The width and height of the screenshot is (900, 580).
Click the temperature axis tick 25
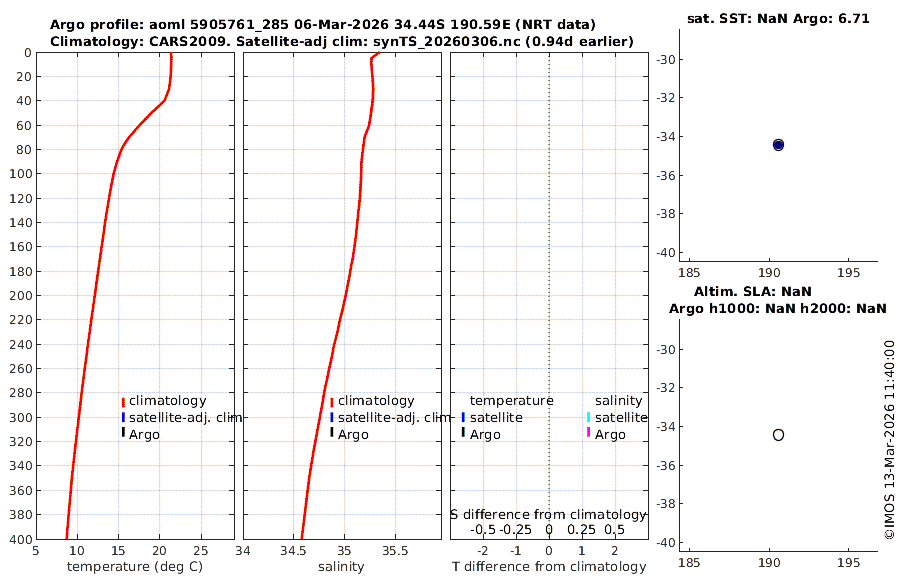(200, 551)
